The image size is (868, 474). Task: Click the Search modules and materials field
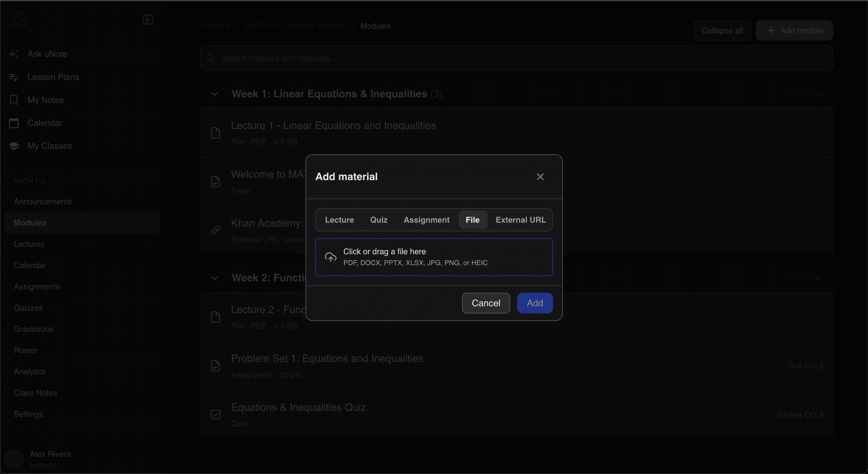[x=517, y=58]
